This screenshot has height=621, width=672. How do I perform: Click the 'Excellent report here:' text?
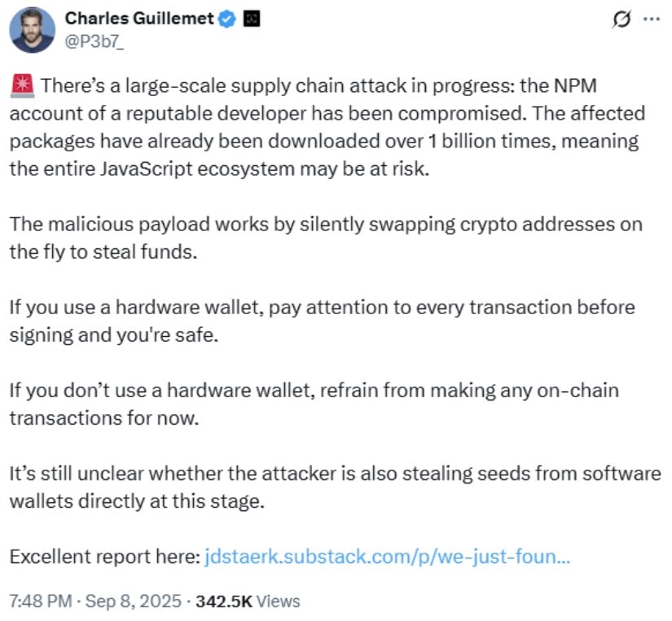[x=105, y=557]
